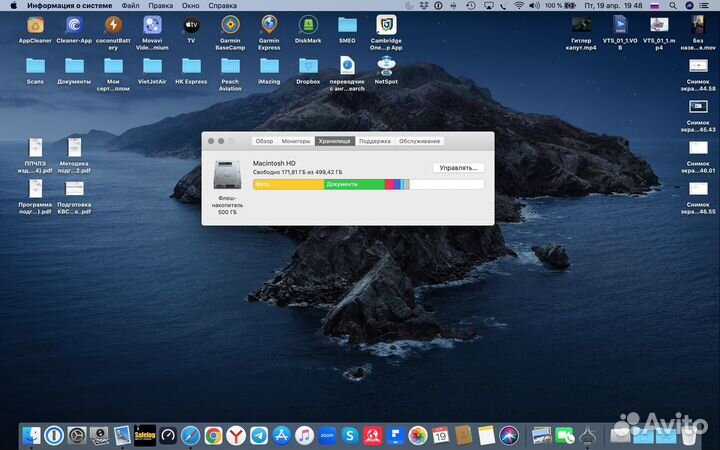This screenshot has width=720, height=450.
Task: Select the Методика подг pdf file
Action: click(74, 147)
